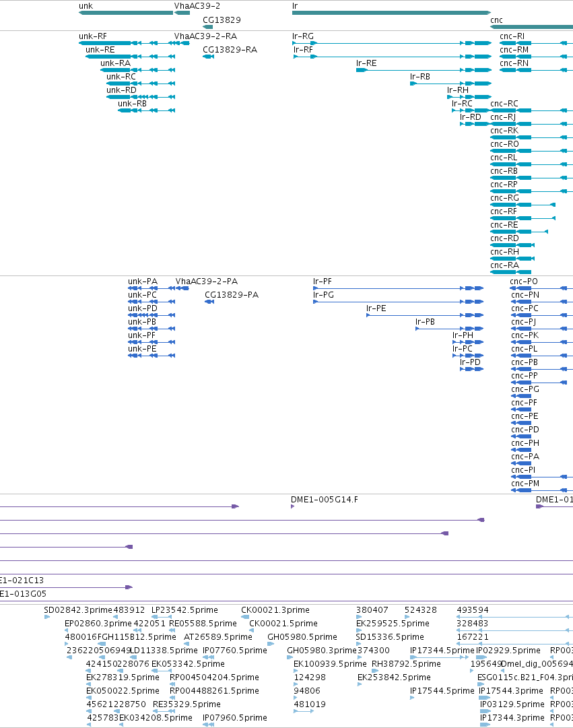Open transcript cnc-RI

[x=512, y=36]
